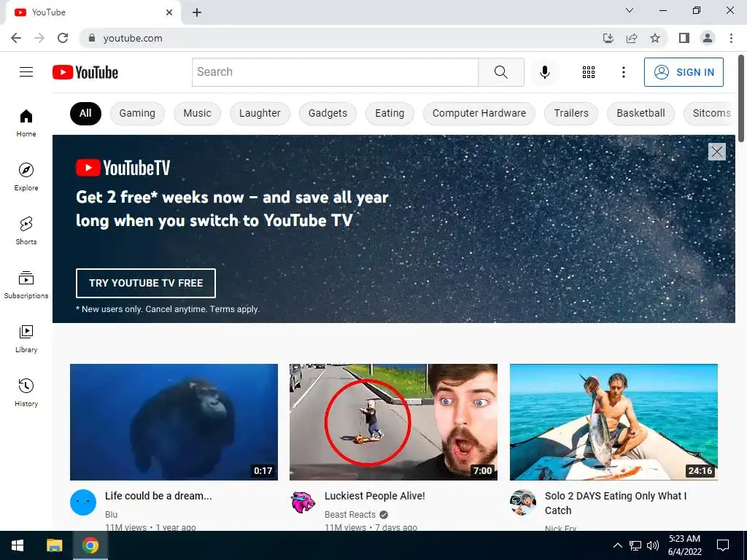This screenshot has width=747, height=560.
Task: Click the gorilla underwater thumbnail
Action: coord(174,422)
